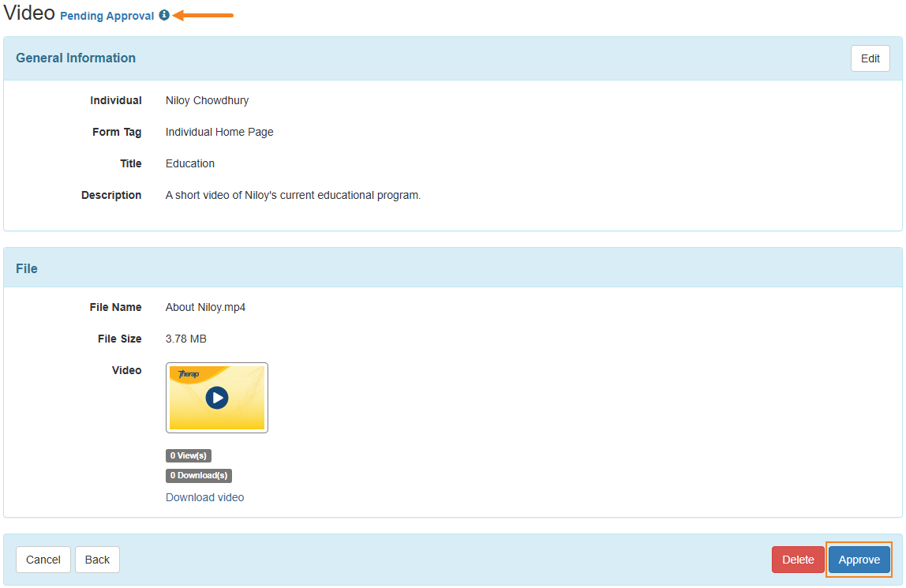906x588 pixels.
Task: Click the individual name Niloy Chowdhury
Action: coord(207,100)
